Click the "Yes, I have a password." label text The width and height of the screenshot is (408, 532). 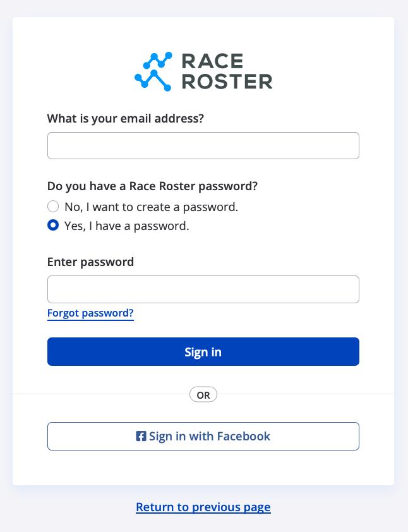tap(126, 226)
